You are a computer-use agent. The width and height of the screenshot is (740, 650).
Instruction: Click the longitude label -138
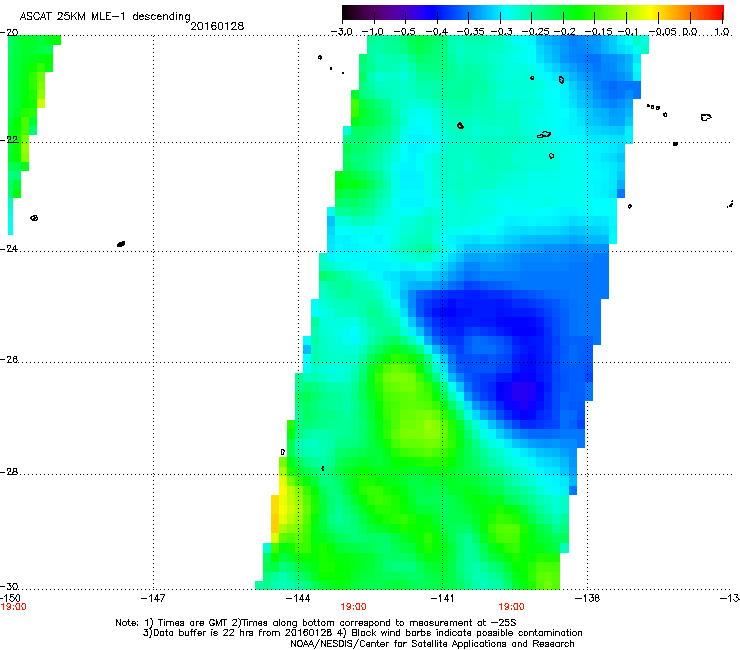(x=588, y=598)
